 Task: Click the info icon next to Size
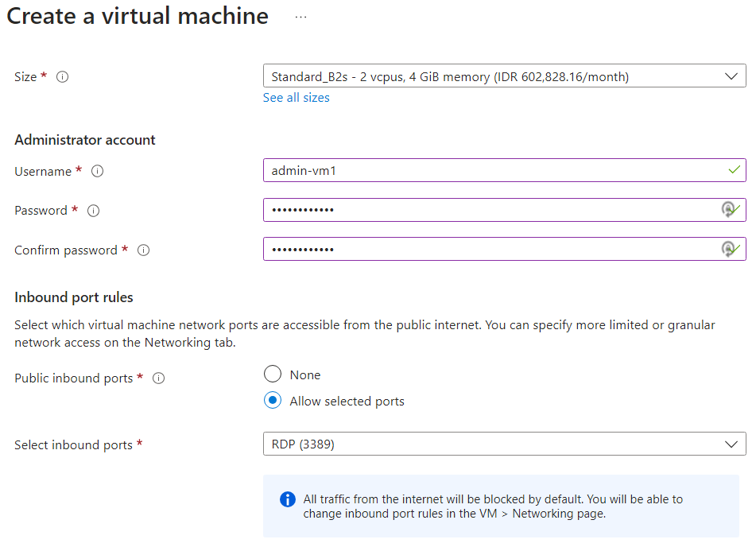(62, 76)
